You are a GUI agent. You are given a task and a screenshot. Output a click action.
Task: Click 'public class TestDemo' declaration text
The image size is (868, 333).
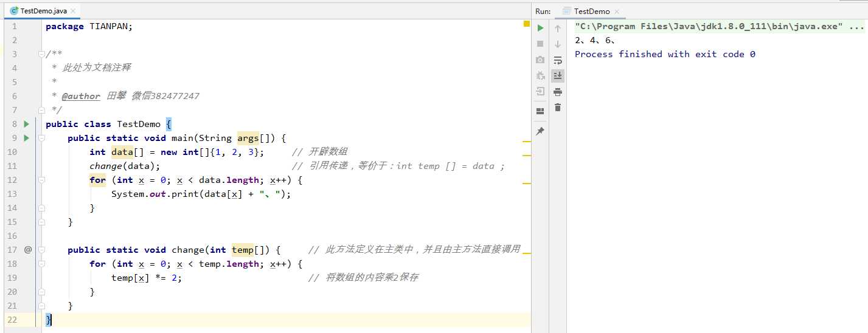(x=103, y=124)
